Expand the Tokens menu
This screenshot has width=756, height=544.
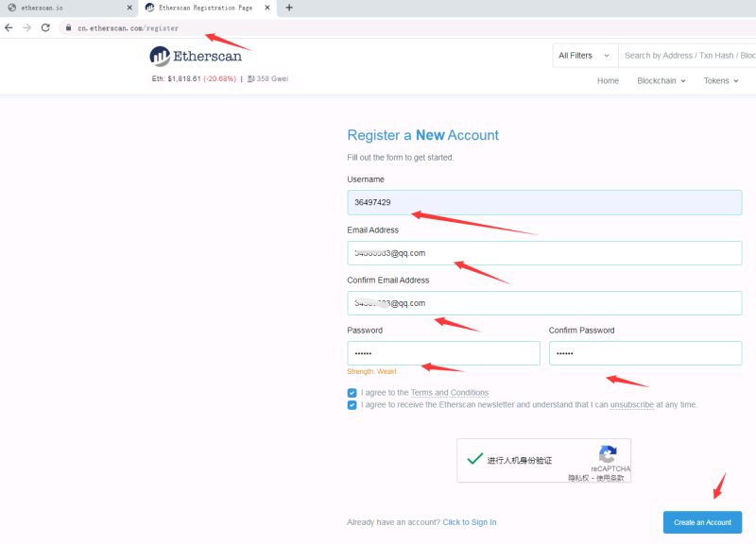pos(721,81)
